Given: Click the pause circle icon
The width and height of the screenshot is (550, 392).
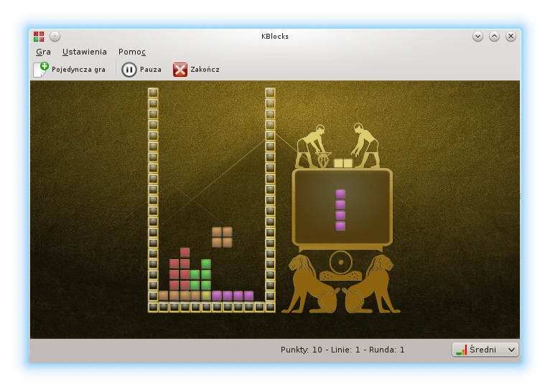Looking at the screenshot, I should pos(129,70).
